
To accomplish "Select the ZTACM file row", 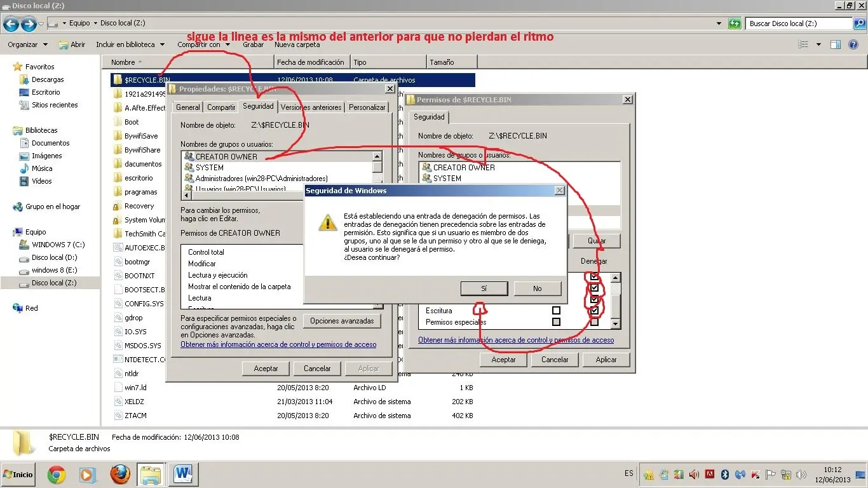I will click(293, 416).
